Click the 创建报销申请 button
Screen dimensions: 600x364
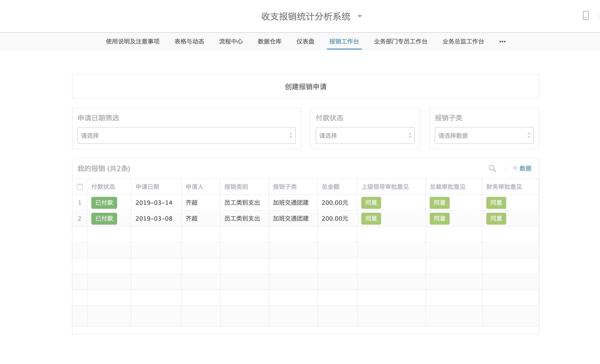point(305,87)
